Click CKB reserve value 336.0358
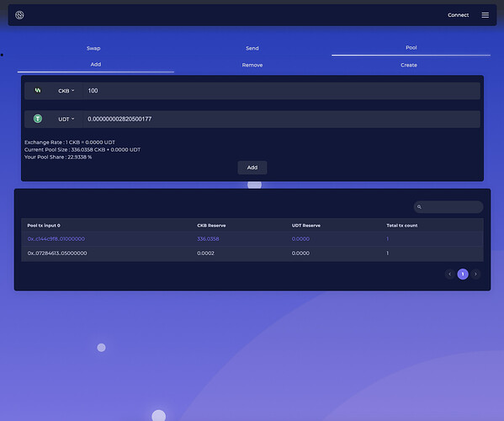The image size is (504, 421). pos(208,238)
